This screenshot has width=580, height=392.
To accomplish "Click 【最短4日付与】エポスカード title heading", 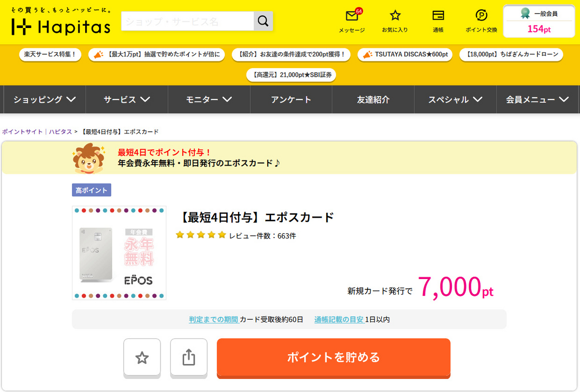I will point(256,217).
